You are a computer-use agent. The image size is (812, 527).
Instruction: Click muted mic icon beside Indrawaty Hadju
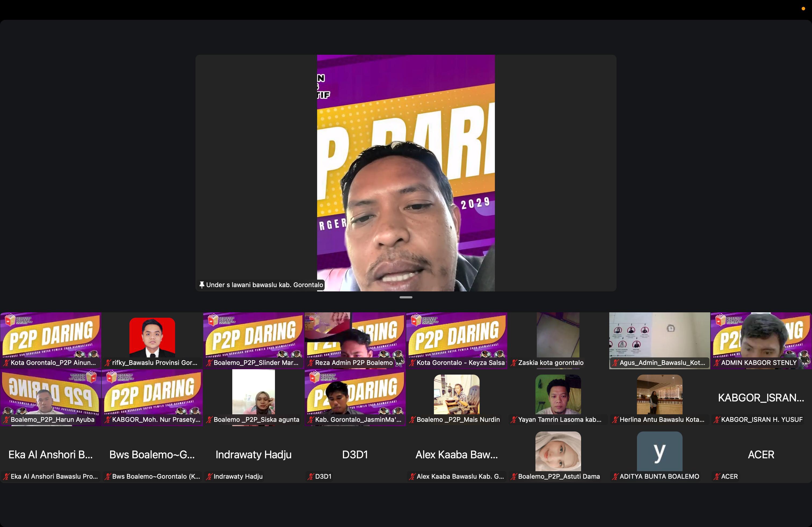pyautogui.click(x=209, y=477)
